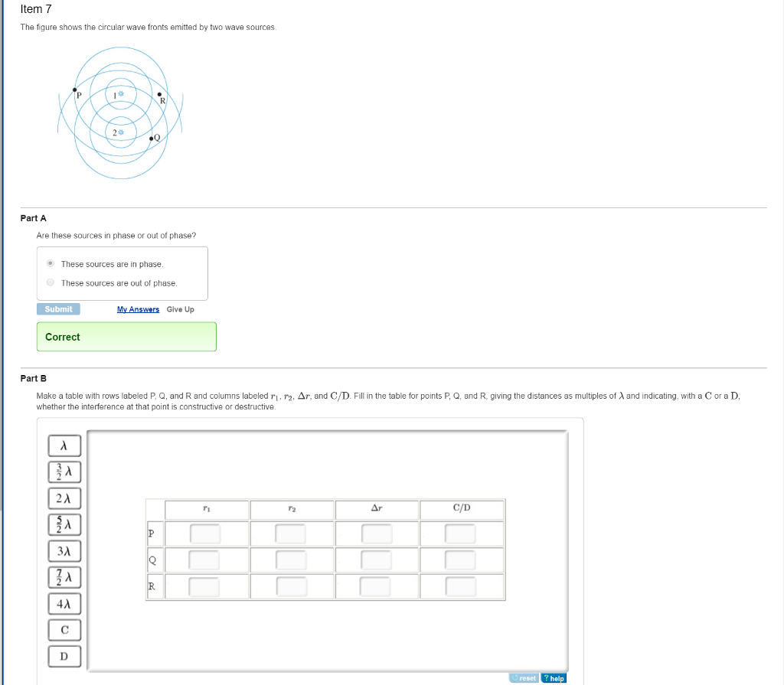Click the Δr input field for row R
784x685 pixels.
(376, 585)
